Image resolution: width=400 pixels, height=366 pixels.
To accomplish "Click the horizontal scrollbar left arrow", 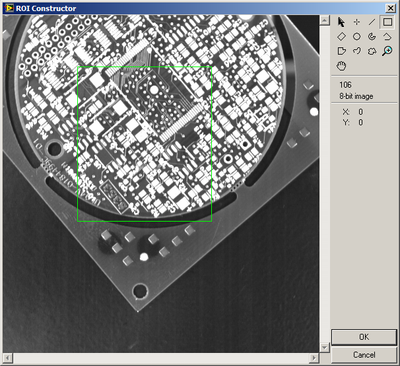I will pos(8,358).
